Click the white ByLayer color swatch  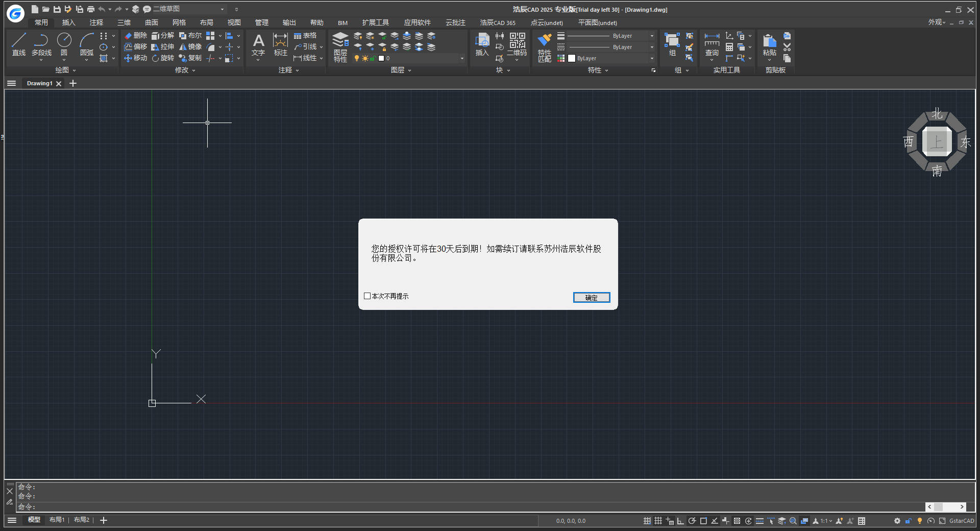[572, 58]
